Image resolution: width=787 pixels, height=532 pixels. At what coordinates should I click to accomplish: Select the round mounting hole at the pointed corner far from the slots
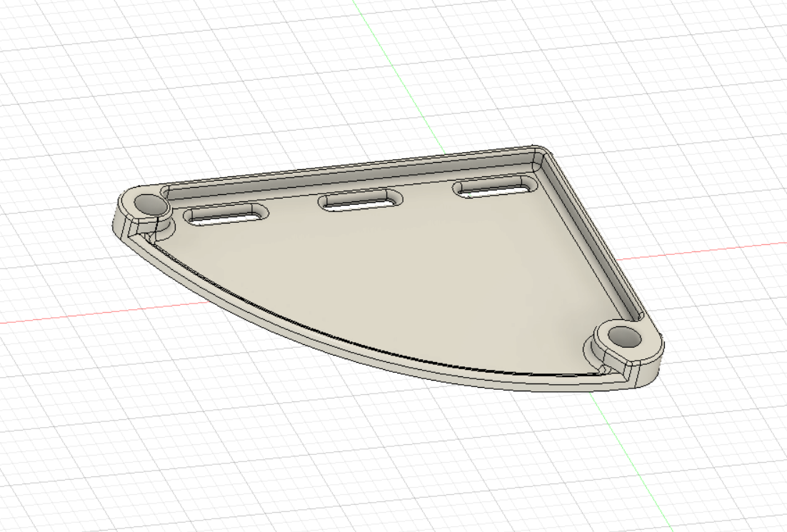624,336
